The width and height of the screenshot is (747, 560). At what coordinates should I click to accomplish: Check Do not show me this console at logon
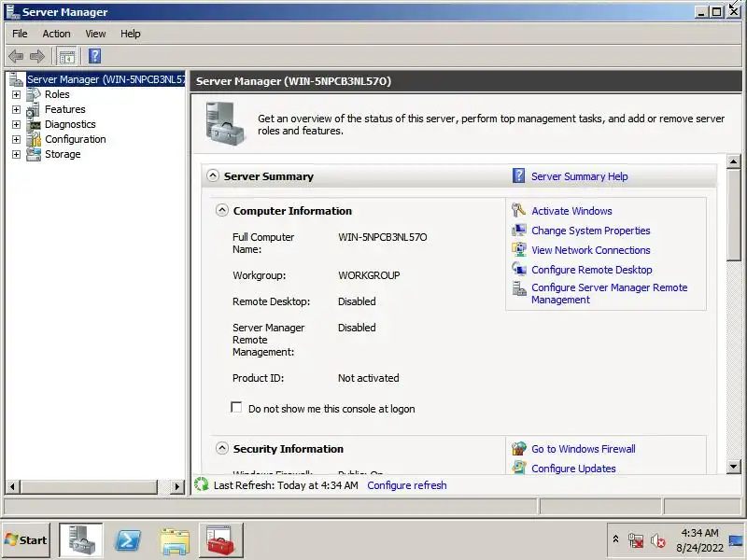click(236, 407)
